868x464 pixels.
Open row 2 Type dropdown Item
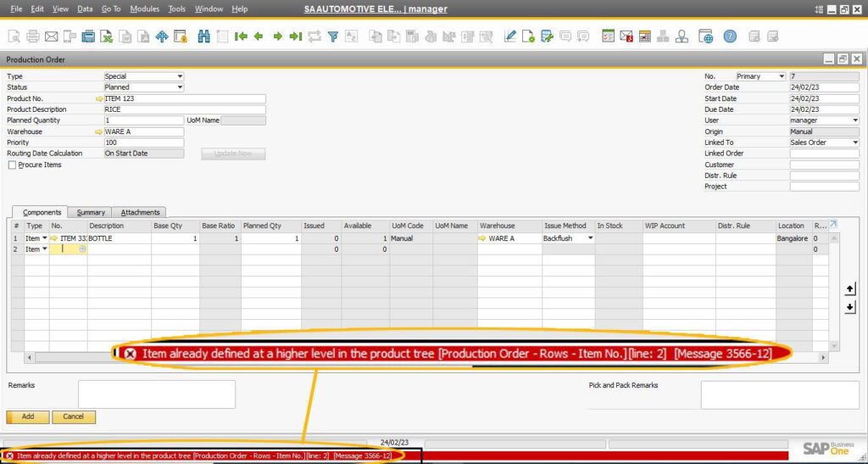click(45, 249)
